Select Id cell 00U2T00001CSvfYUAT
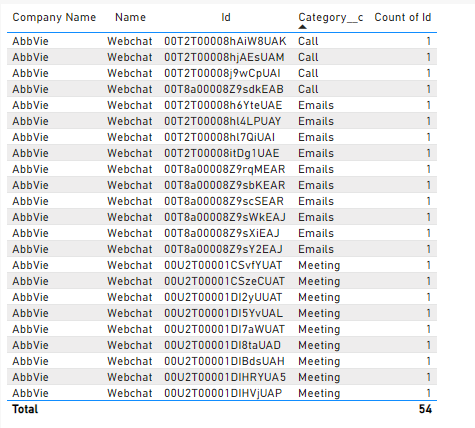Screen dimensions: 475x428 click(223, 265)
